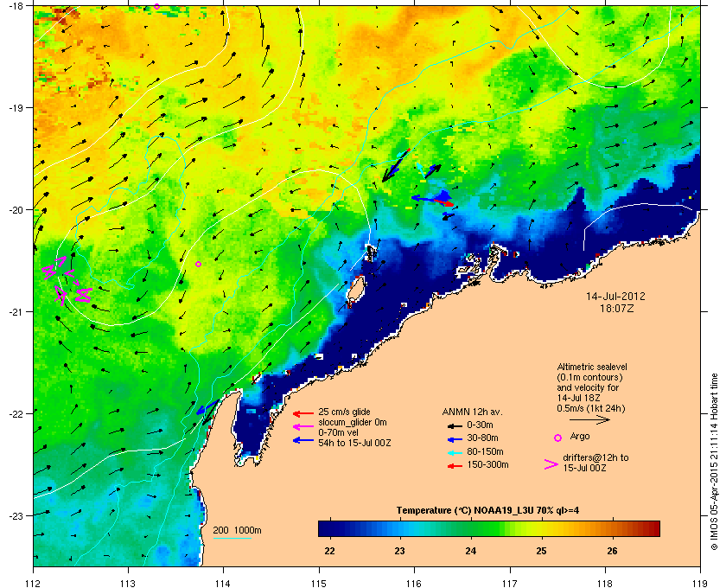
Task: Click the red arrow beside '25 cm/s glide'
Action: 303,413
